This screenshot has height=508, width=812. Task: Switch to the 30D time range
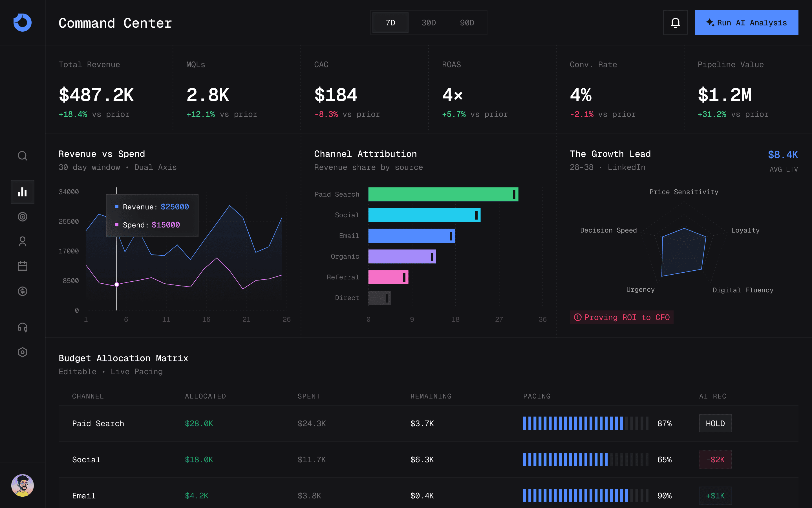[x=429, y=23]
